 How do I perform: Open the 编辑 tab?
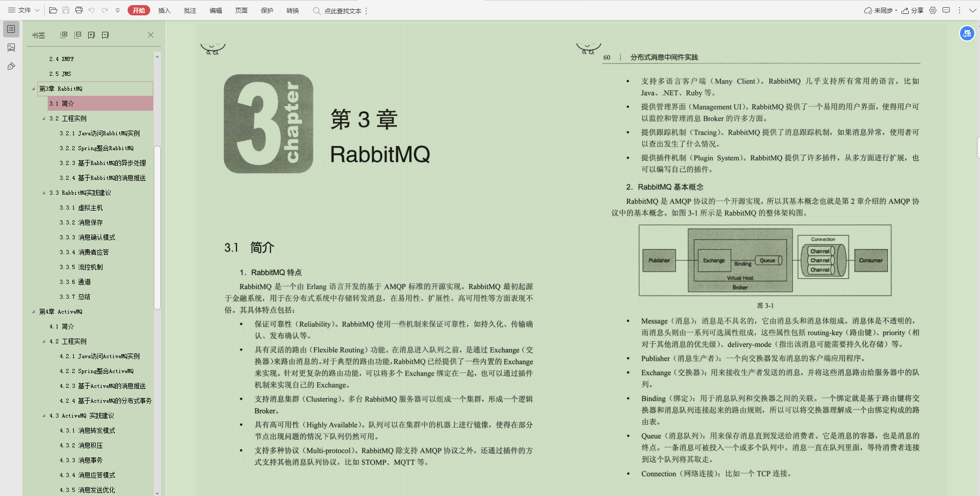click(x=215, y=10)
